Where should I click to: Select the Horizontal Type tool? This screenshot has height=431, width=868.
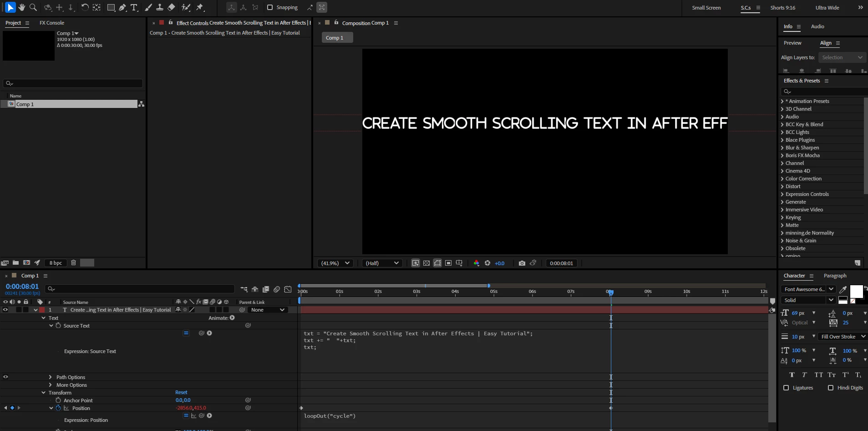click(x=134, y=7)
